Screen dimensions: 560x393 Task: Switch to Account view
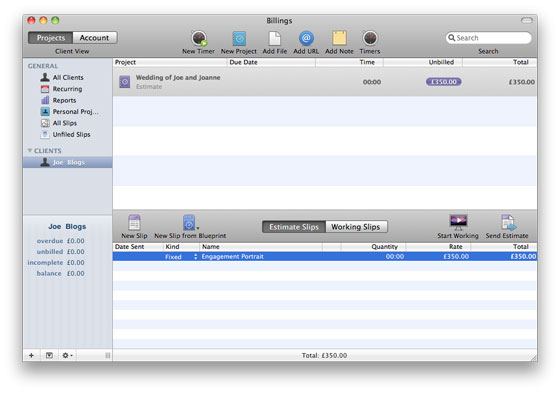click(95, 38)
